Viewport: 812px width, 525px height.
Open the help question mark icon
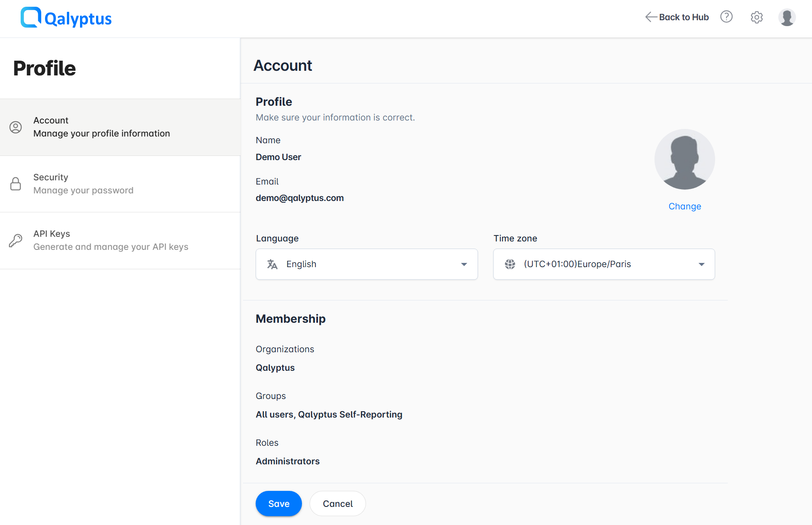(x=727, y=17)
